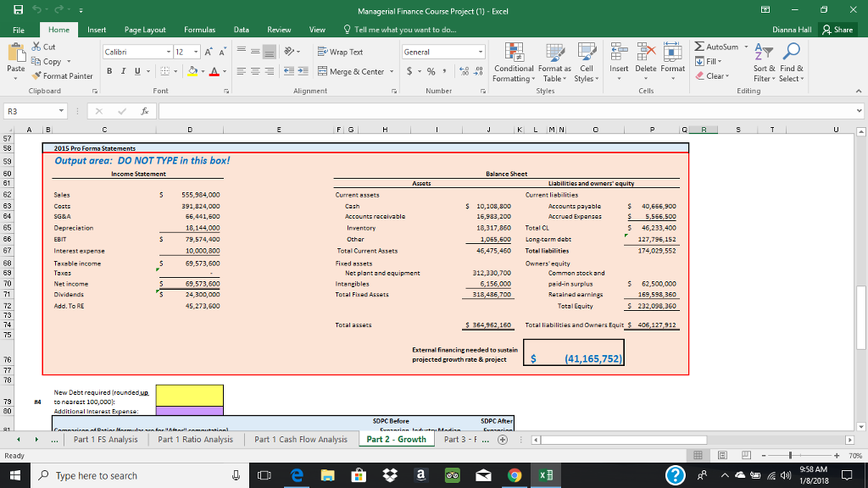
Task: Open the File menu tab
Action: pyautogui.click(x=19, y=30)
